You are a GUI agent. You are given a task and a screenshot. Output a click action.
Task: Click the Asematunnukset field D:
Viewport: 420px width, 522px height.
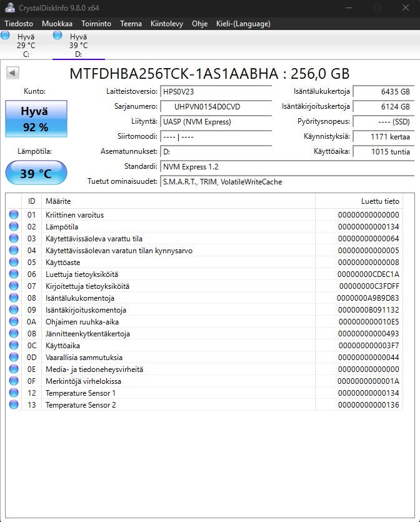(x=216, y=151)
